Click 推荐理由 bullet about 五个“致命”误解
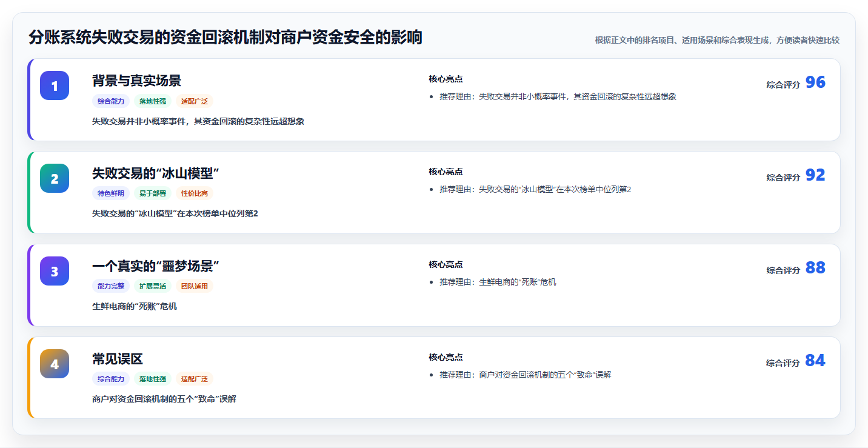 coord(526,375)
